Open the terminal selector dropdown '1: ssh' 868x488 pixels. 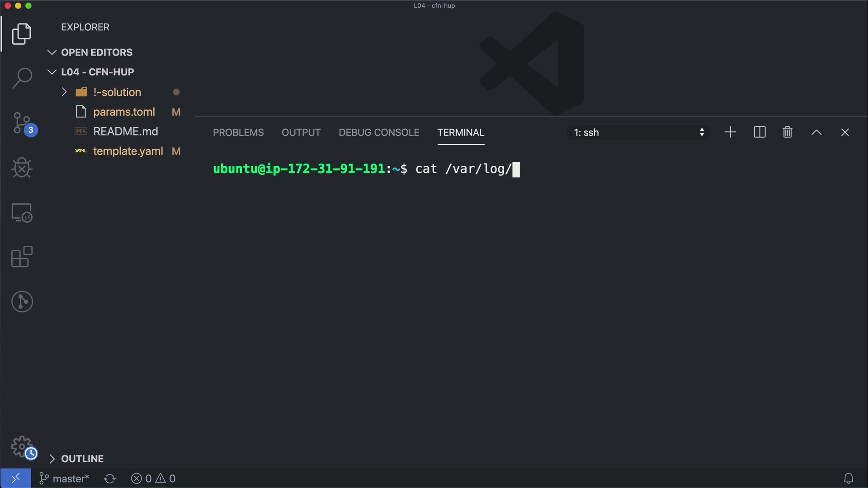tap(638, 132)
